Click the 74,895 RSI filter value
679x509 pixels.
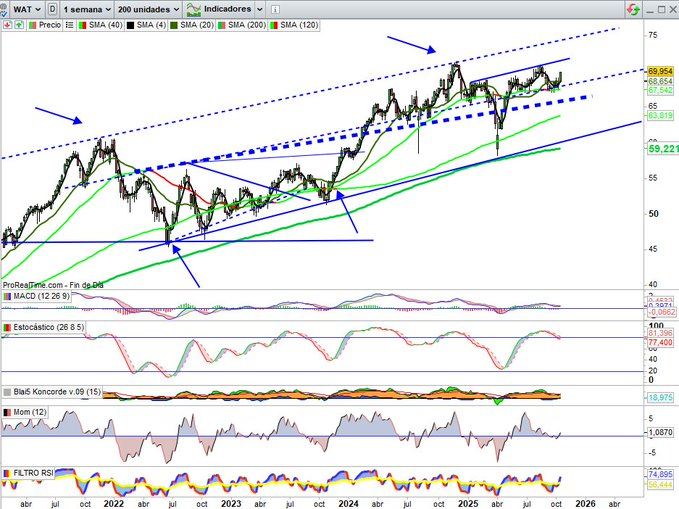pos(660,474)
